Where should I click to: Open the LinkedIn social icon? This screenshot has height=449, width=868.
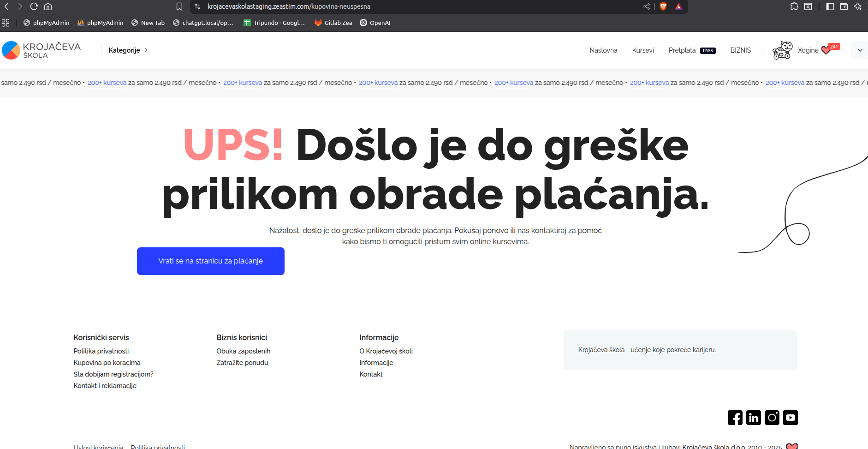(x=753, y=418)
